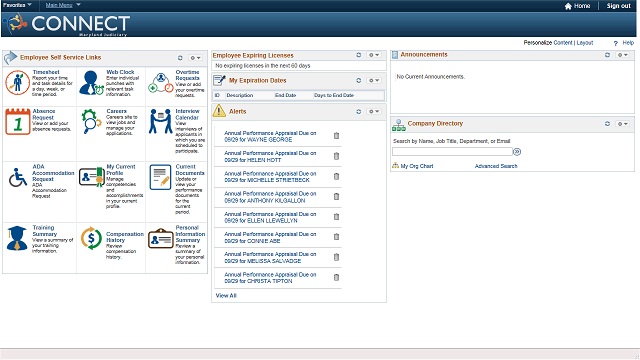640x360 pixels.
Task: Open the Main Menu dropdown
Action: click(63, 5)
